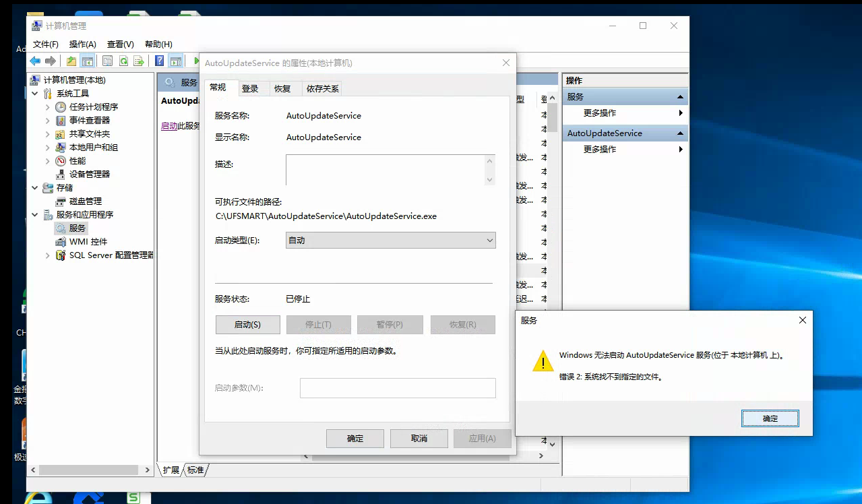Expand the 本地用户和组 chevron
The height and width of the screenshot is (504, 862).
(x=48, y=147)
